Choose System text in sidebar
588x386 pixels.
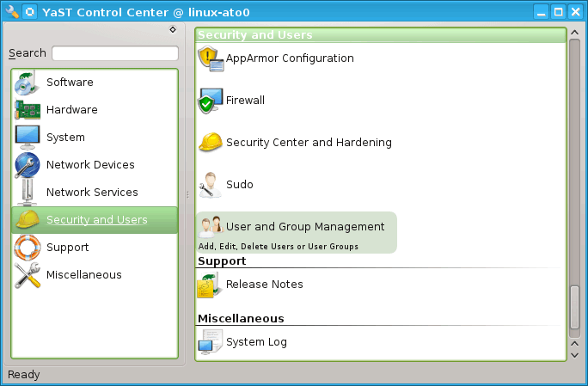point(65,138)
